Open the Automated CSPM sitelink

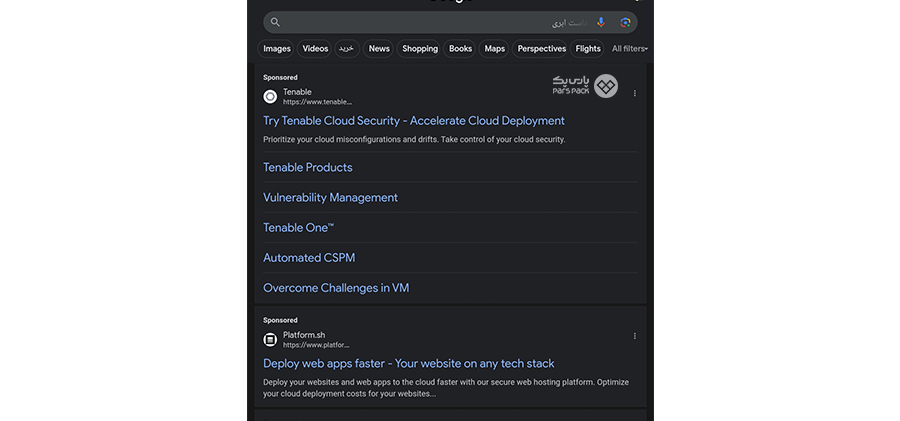tap(309, 258)
